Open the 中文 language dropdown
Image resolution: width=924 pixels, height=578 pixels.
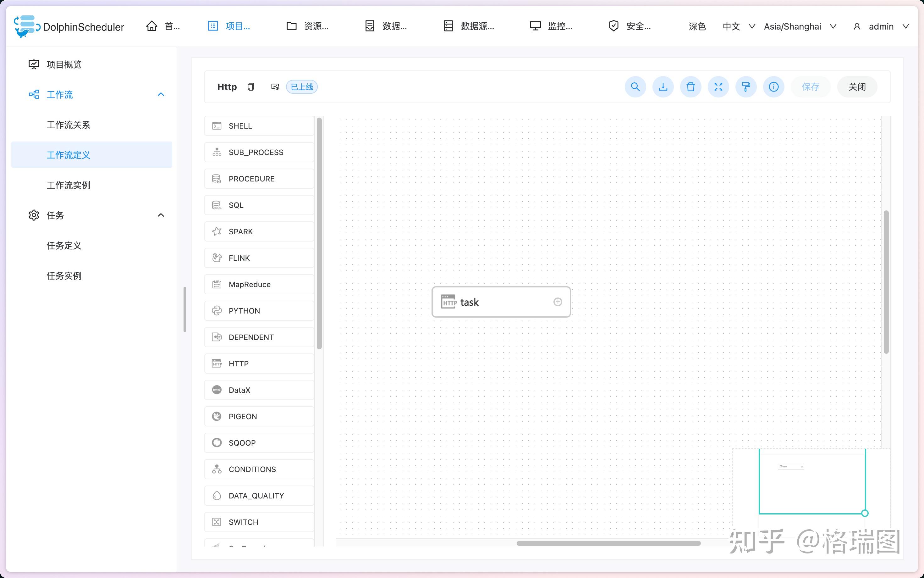738,26
